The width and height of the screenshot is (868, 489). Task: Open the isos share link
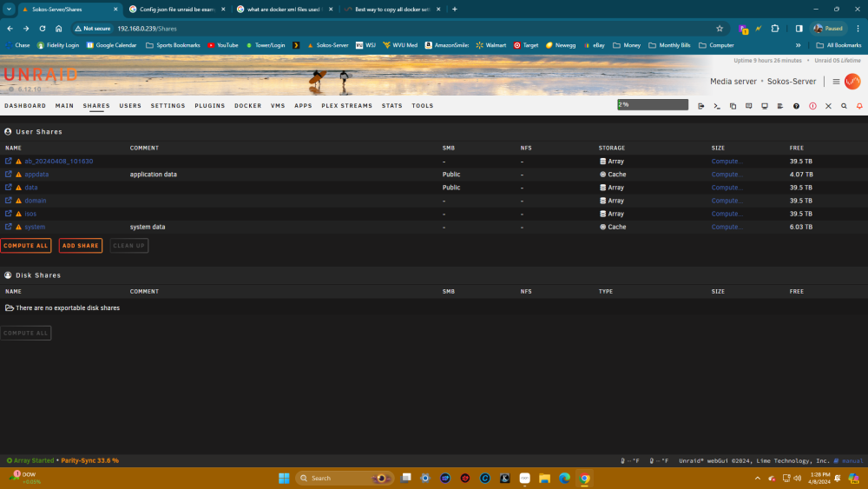(x=30, y=214)
